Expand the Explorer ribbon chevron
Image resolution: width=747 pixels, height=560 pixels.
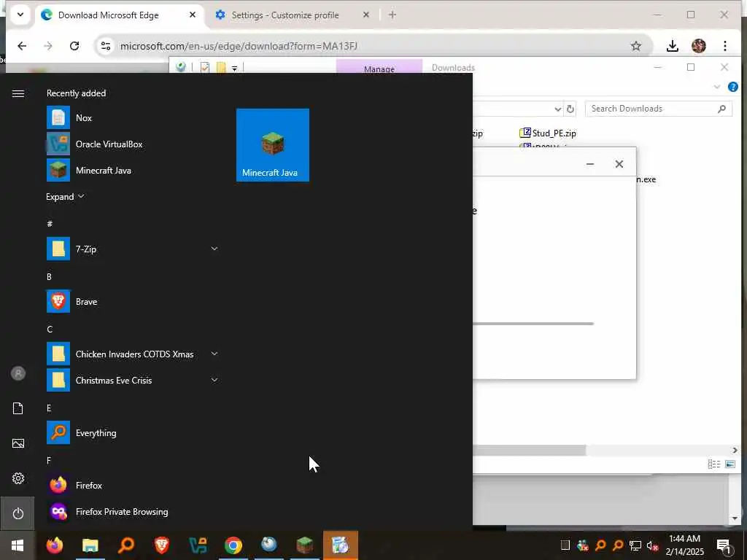pos(716,87)
